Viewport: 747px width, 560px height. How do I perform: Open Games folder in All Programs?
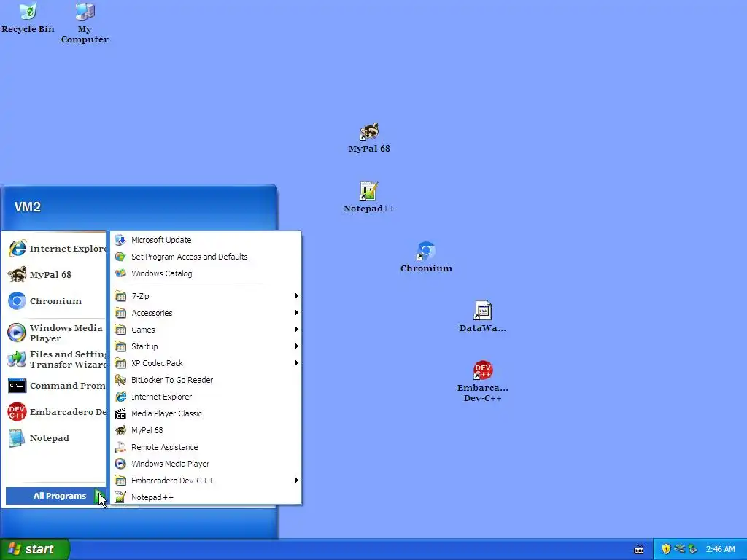tap(206, 330)
